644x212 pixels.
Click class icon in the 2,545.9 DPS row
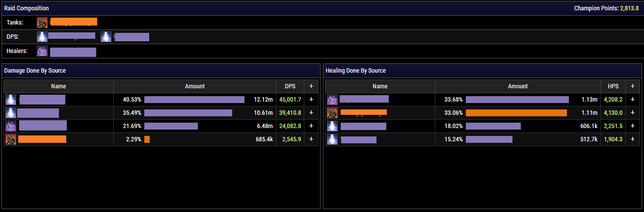tap(10, 139)
